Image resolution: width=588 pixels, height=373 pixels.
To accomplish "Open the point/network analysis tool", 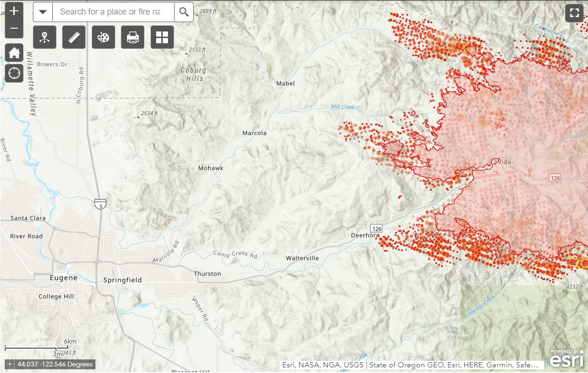I will 45,37.
